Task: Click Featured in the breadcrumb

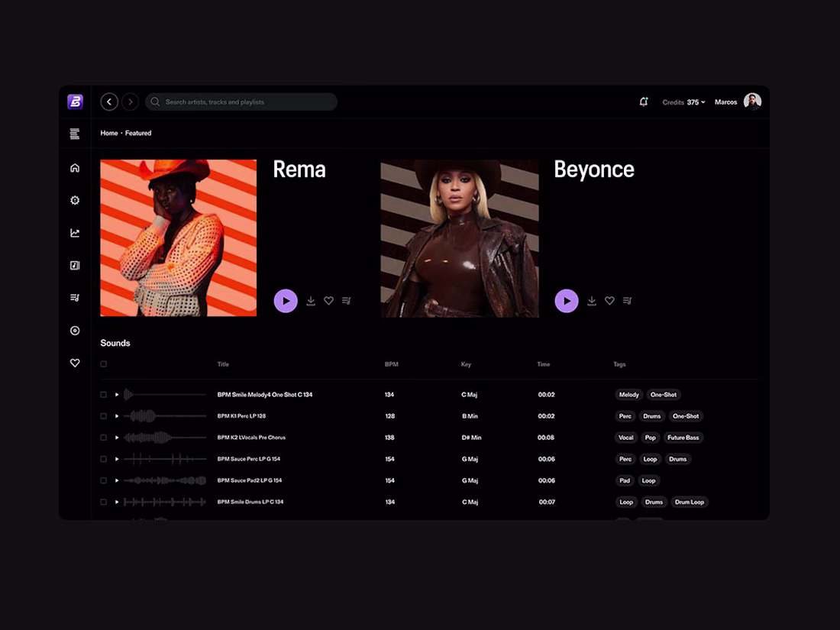Action: click(x=138, y=133)
